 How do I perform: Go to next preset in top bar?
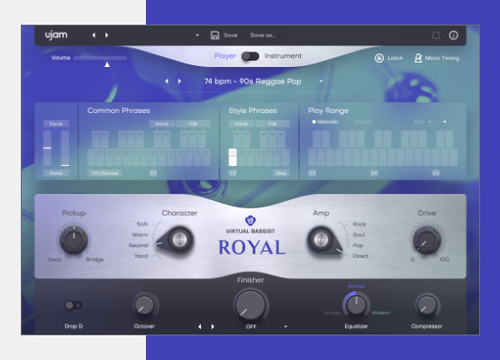[107, 35]
